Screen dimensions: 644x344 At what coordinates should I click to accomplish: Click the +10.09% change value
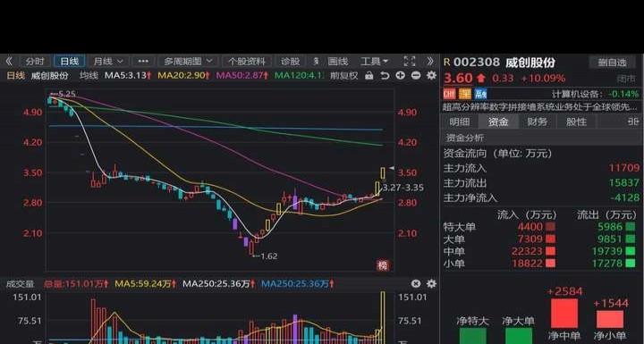[x=543, y=78]
